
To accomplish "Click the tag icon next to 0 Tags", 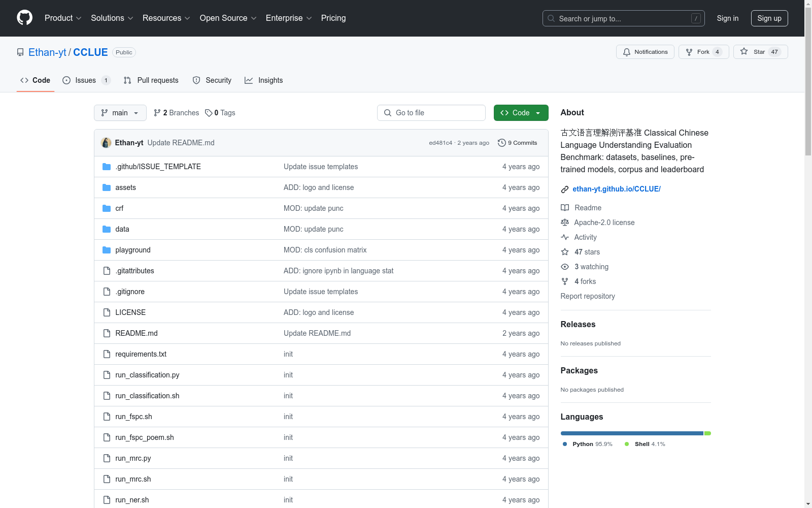I will [209, 113].
